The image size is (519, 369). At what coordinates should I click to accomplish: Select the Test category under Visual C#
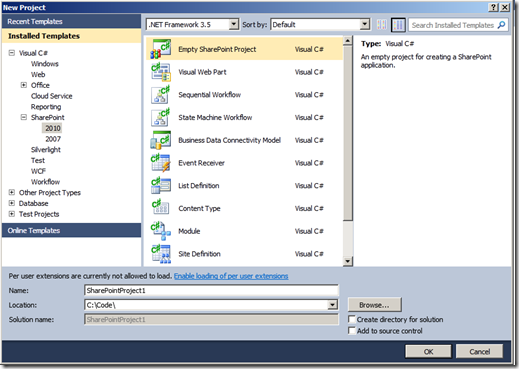tap(38, 160)
